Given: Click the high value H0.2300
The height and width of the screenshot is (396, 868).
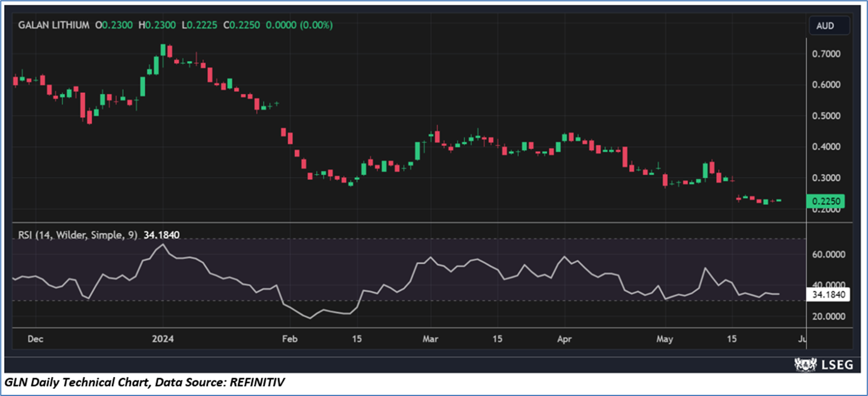Looking at the screenshot, I should (157, 25).
